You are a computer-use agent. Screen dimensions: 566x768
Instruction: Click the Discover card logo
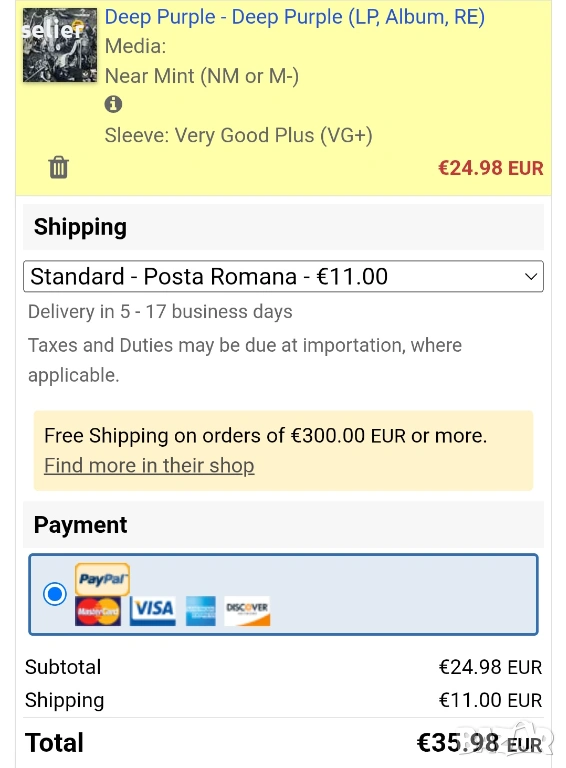point(247,611)
